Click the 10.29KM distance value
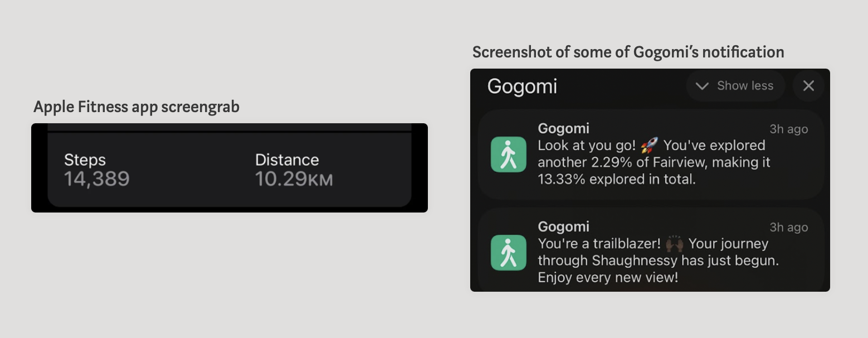The width and height of the screenshot is (868, 338). [x=294, y=179]
